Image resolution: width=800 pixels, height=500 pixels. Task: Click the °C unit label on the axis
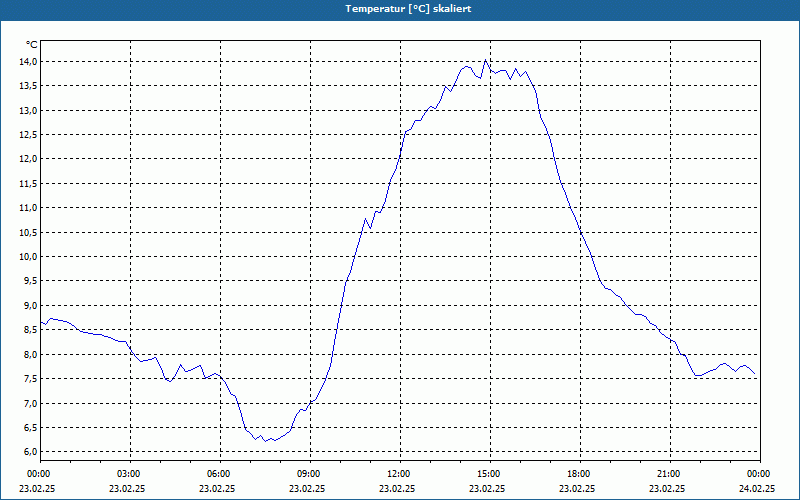click(x=32, y=45)
